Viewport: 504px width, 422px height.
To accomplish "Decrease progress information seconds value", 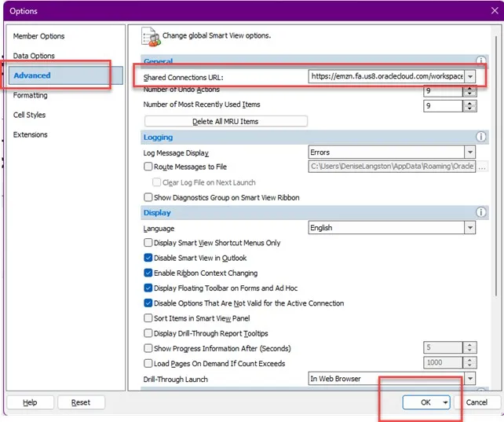I will pos(469,350).
